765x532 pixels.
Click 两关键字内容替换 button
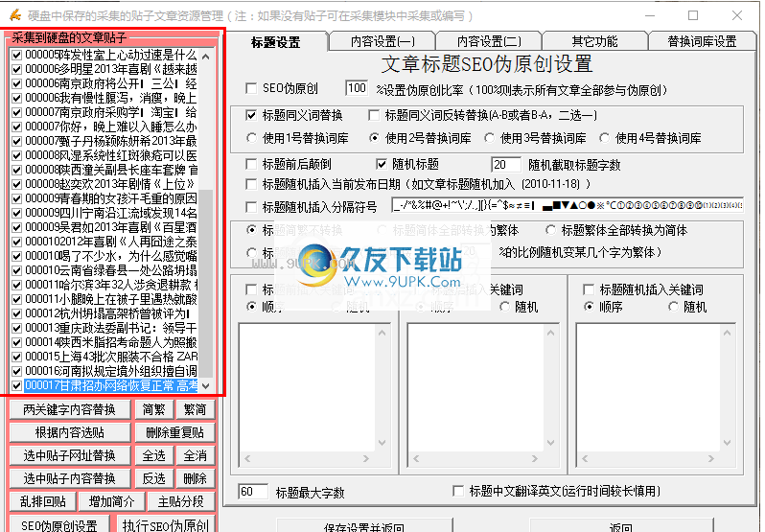[70, 409]
